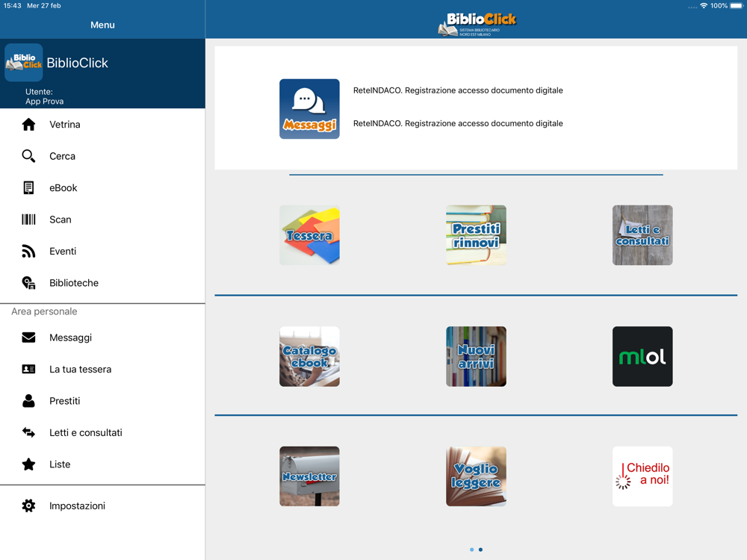Tap the BiblioClick title text in sidebar
This screenshot has width=747, height=560.
(77, 63)
